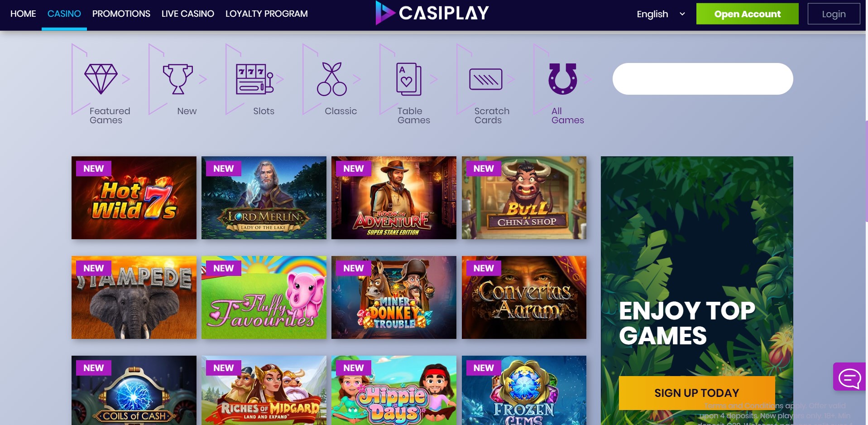Open the LOYALTY PROGRAM page
This screenshot has height=425, width=868.
[x=267, y=14]
